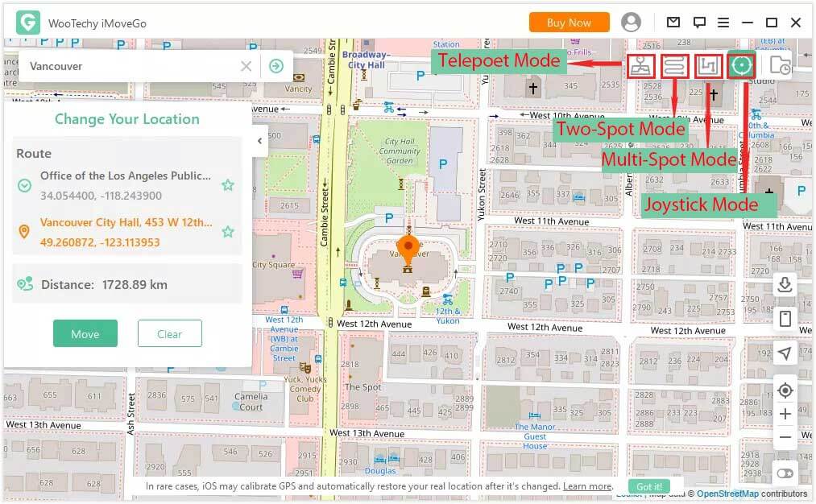
Task: Switch to Two-Spot Mode
Action: [x=674, y=66]
